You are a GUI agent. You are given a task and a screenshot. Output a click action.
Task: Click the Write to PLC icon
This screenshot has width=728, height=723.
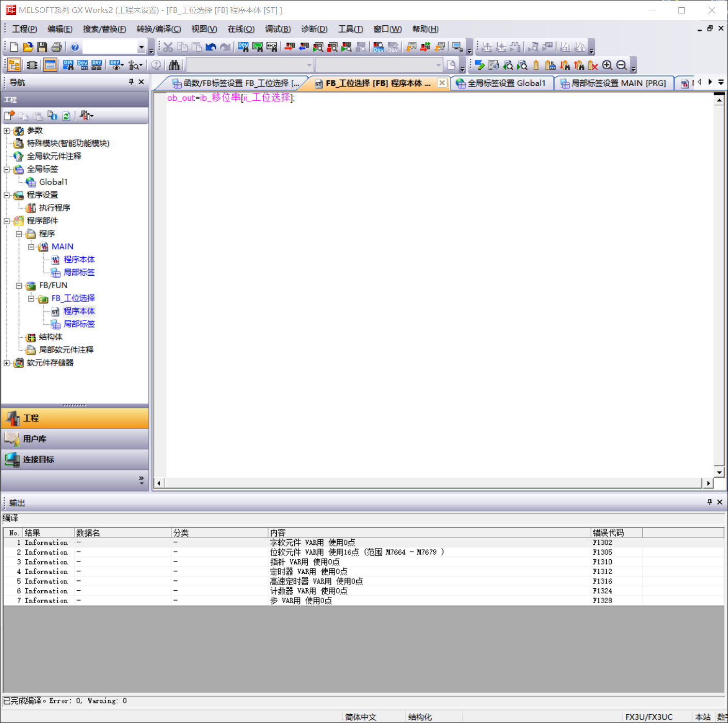(289, 47)
